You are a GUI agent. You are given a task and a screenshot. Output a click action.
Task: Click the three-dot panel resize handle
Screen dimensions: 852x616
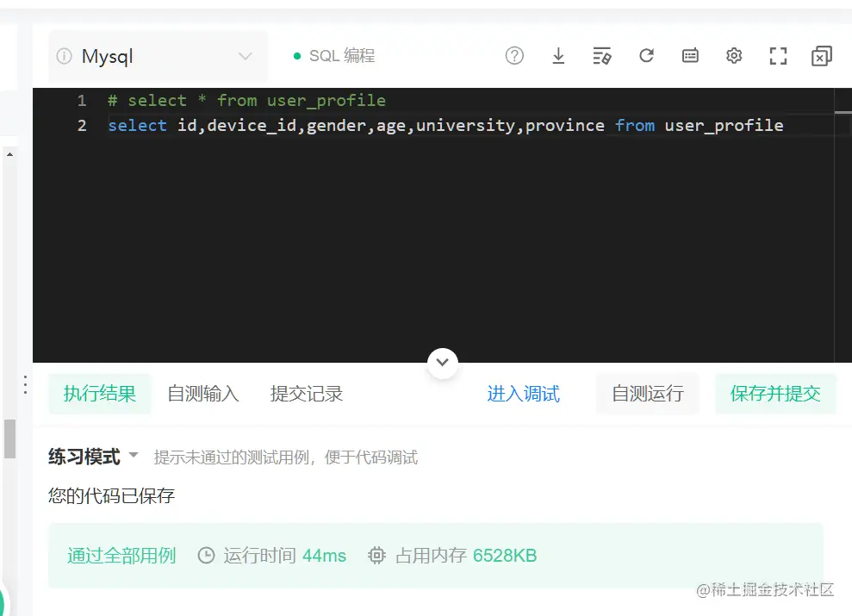(26, 384)
